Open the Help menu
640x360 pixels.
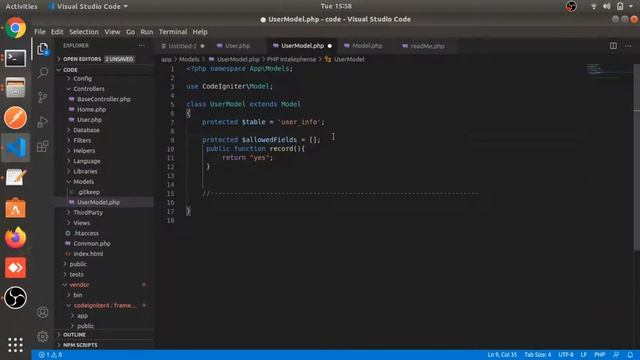click(x=200, y=32)
